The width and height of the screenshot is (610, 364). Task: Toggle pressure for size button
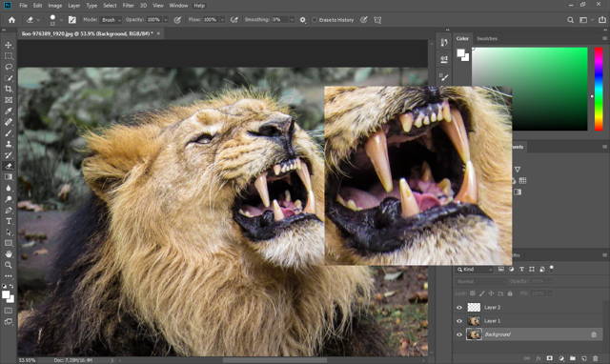[x=364, y=20]
